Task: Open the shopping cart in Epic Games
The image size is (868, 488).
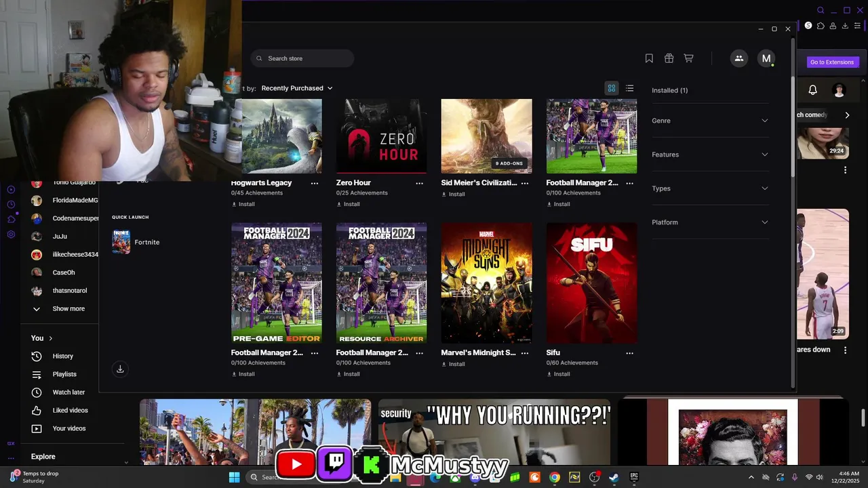Action: tap(688, 58)
